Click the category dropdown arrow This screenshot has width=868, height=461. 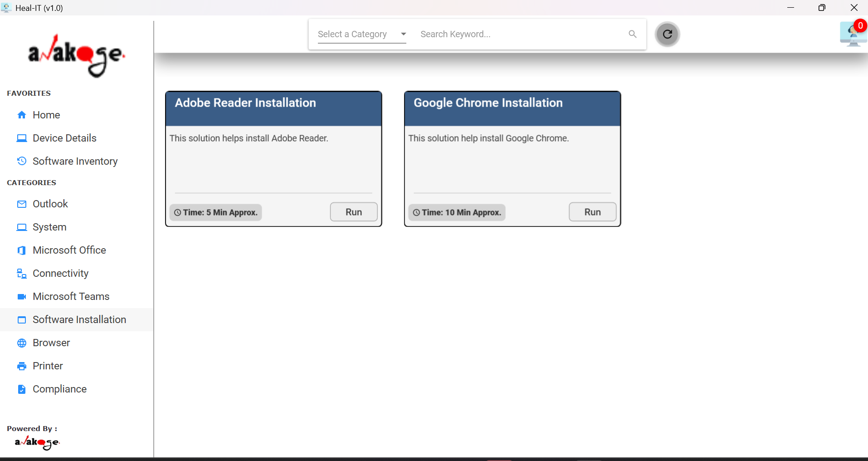tap(404, 34)
